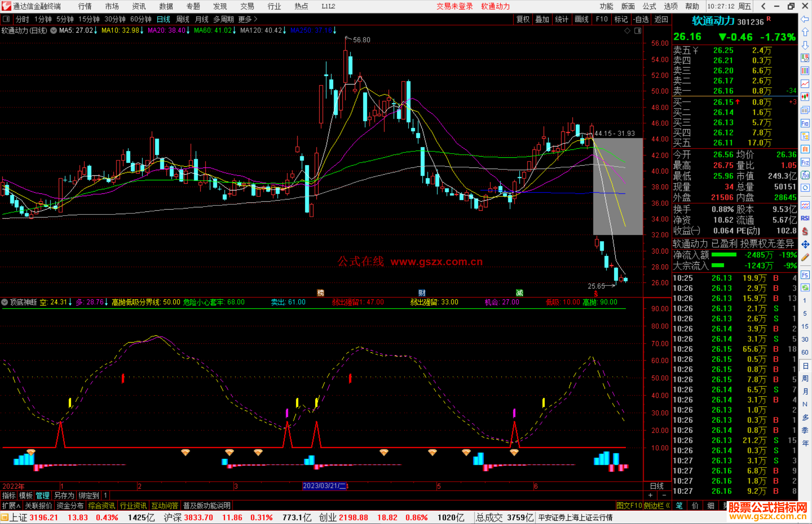Click the 复权 button
812x524 pixels.
523,19
